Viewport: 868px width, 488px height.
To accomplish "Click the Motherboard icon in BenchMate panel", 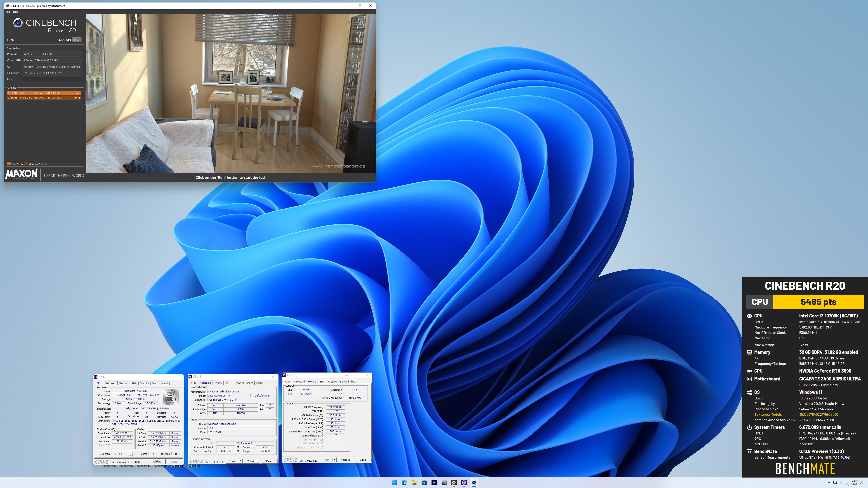I will point(749,379).
